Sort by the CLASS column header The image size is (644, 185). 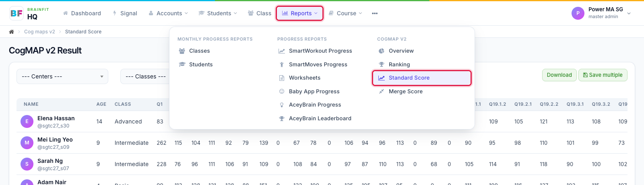(x=123, y=104)
